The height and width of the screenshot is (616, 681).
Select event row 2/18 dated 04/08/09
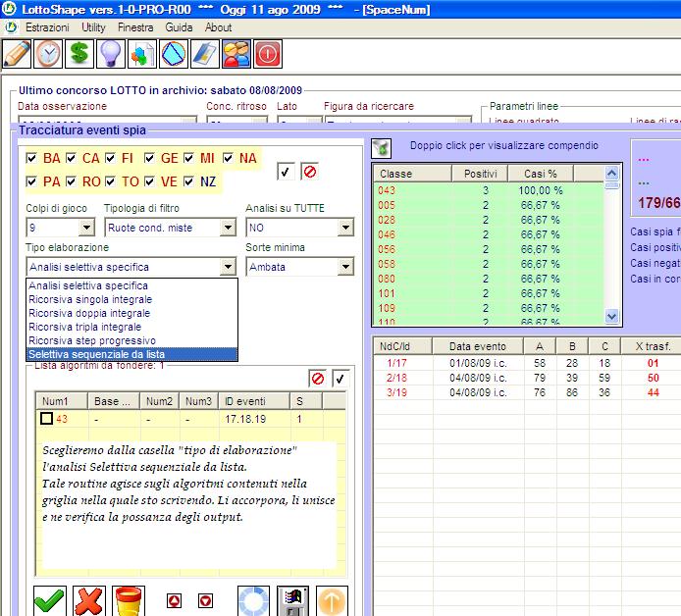click(x=527, y=378)
